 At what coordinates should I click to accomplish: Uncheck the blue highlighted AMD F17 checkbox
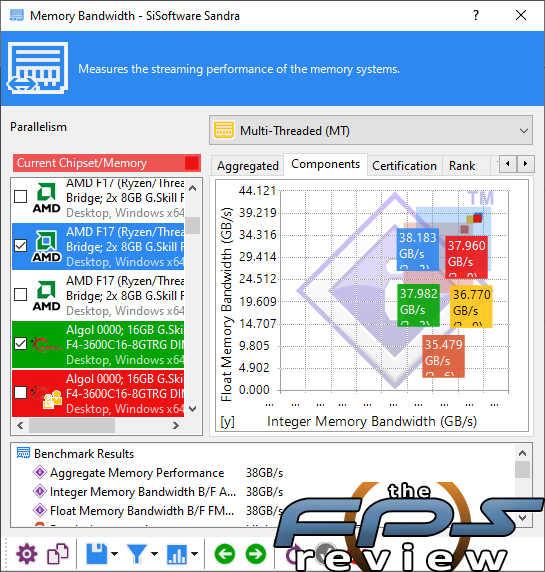(20, 246)
